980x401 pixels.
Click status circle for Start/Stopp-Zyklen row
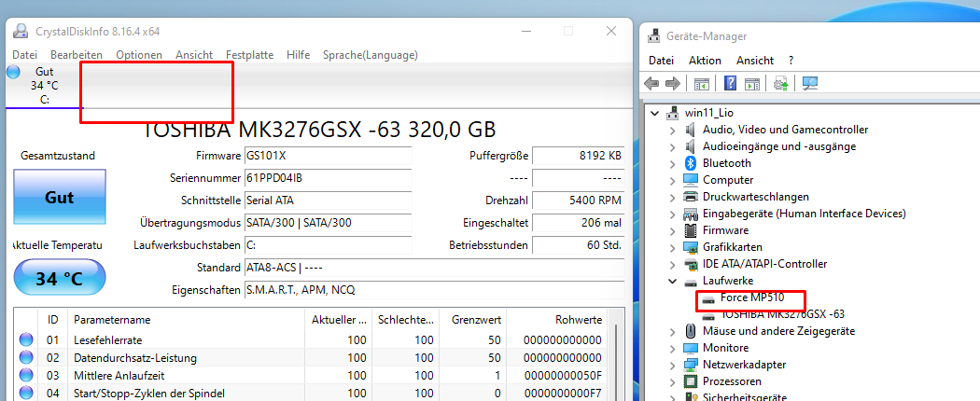click(26, 394)
